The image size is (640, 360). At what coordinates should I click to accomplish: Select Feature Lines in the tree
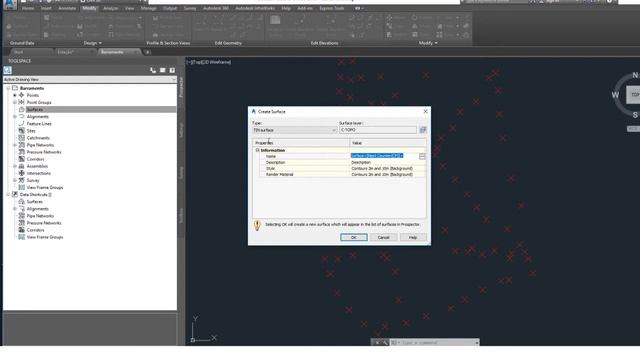click(39, 124)
